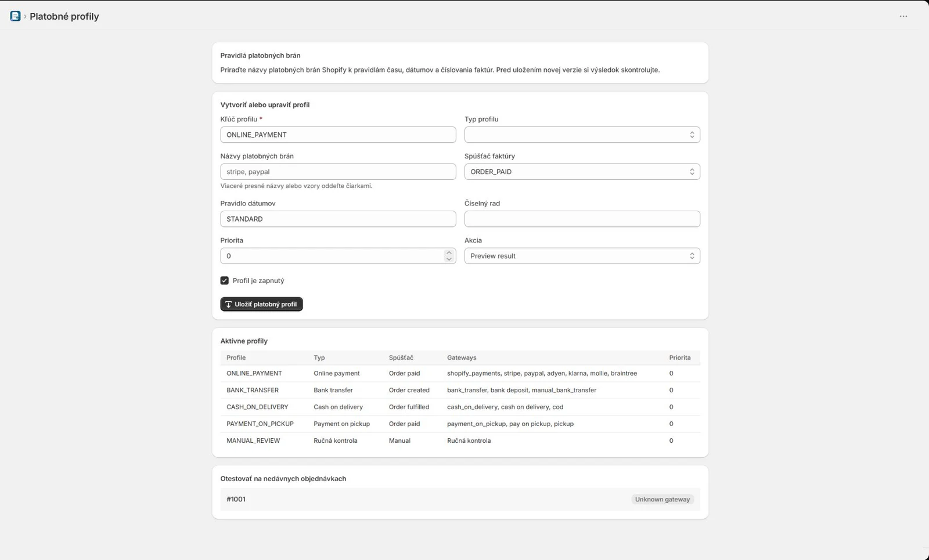This screenshot has height=560, width=929.
Task: Click the Profile column header
Action: tap(236, 357)
